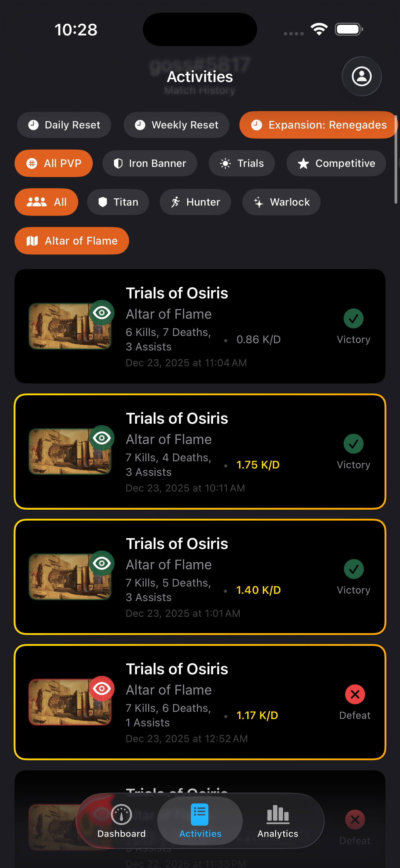The height and width of the screenshot is (868, 400).
Task: Choose the Hunter class filter
Action: point(195,202)
